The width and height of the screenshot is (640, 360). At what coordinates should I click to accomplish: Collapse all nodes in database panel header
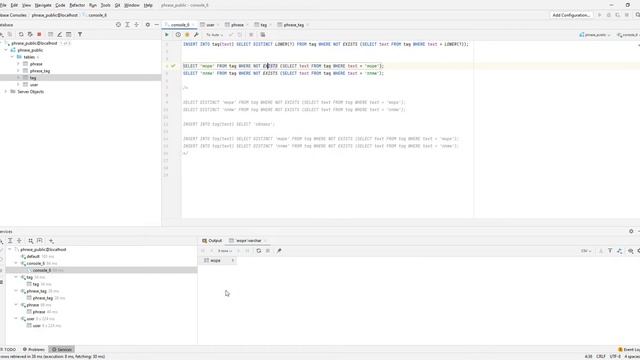click(136, 25)
